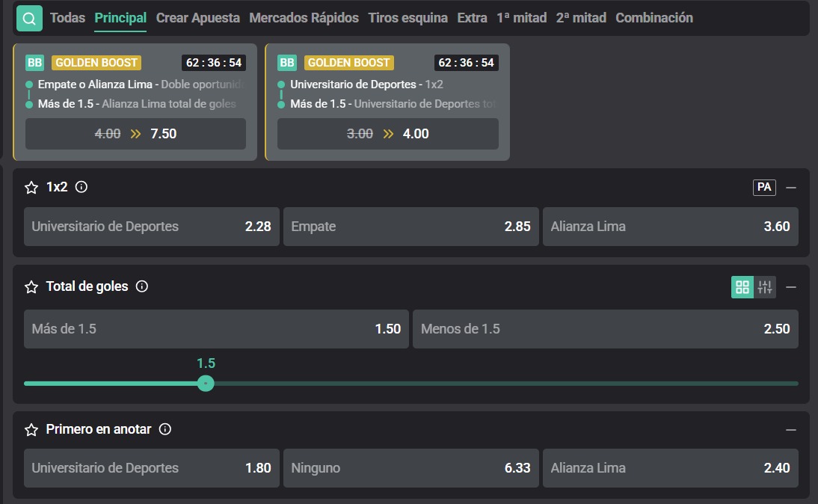Click the goals slider track
The image size is (818, 504).
click(411, 384)
